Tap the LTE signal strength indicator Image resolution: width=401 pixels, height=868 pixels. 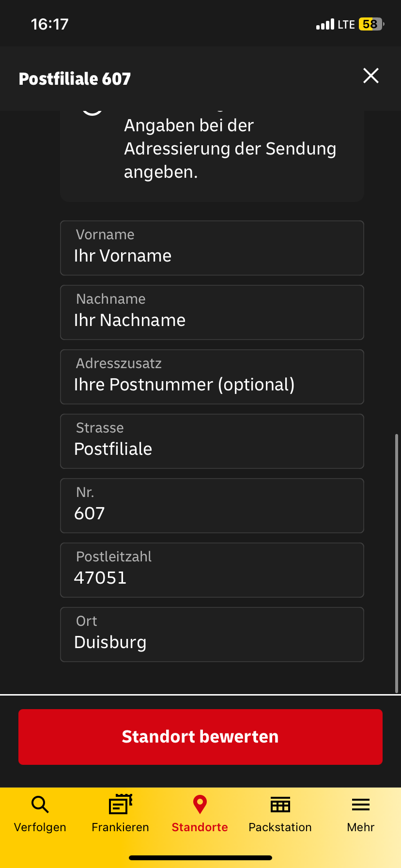point(325,24)
